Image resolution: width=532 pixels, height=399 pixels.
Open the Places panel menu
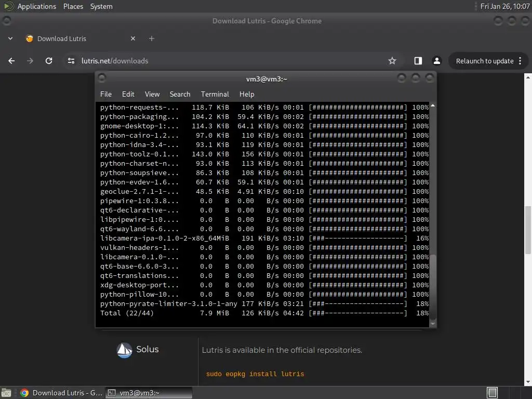[73, 6]
